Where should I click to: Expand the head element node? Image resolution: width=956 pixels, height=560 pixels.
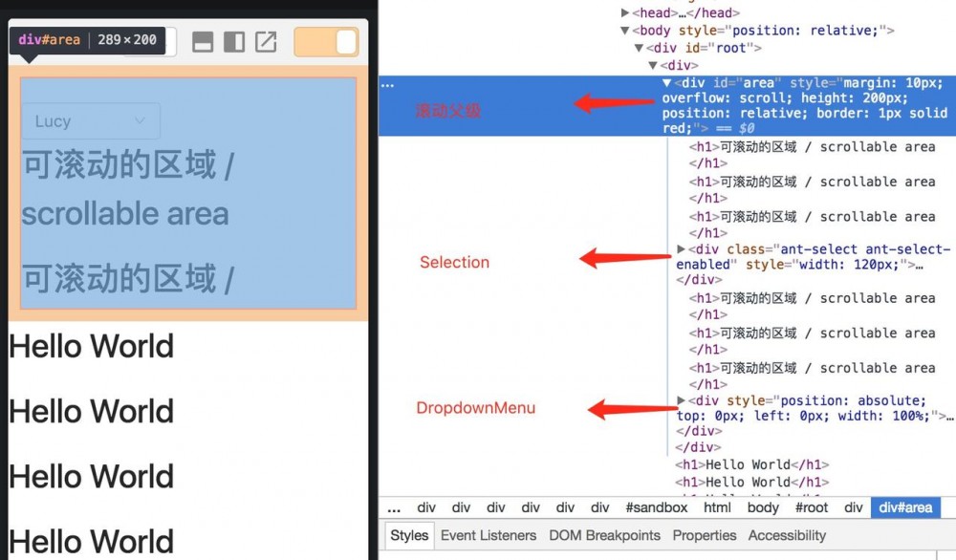coord(625,12)
